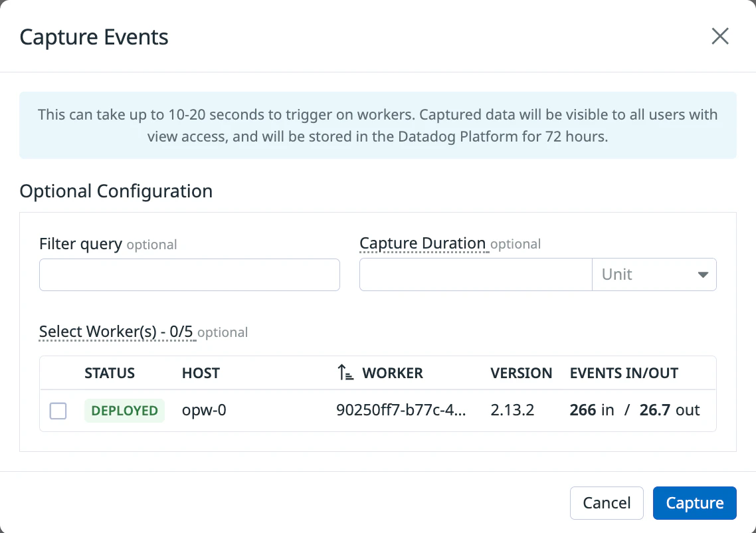756x533 pixels.
Task: Tick the checkbox for worker opw-0
Action: tap(58, 411)
